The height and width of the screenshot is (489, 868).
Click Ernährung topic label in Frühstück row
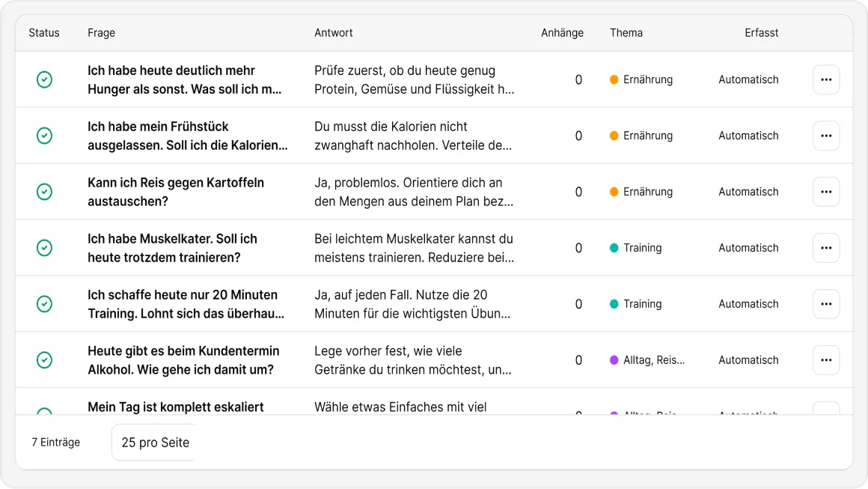coord(648,136)
